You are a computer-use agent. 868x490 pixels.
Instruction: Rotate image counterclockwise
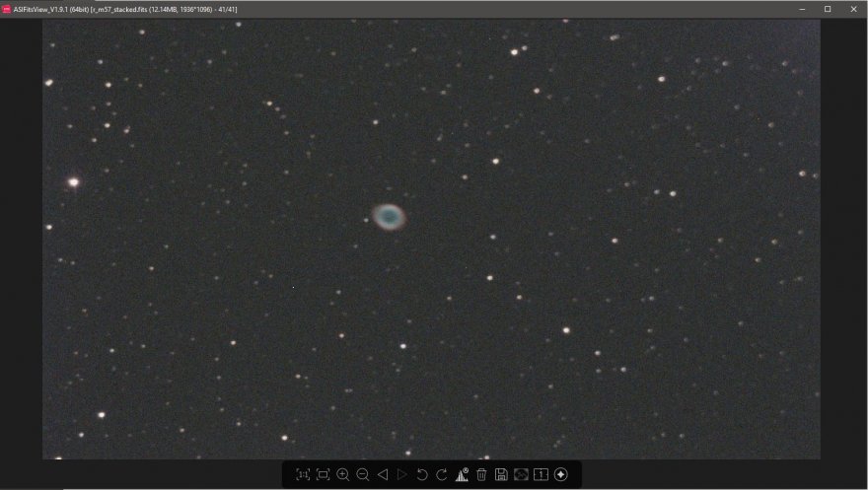[x=422, y=474]
